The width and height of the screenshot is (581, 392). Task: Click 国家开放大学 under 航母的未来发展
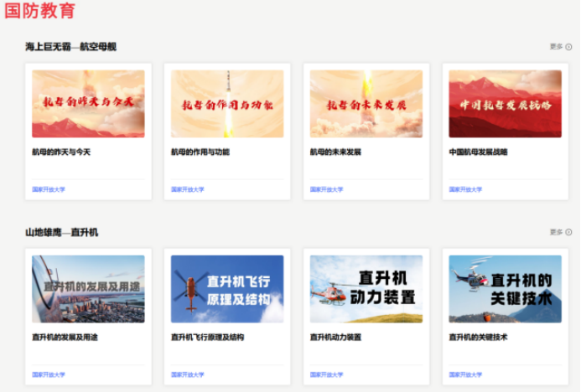326,189
